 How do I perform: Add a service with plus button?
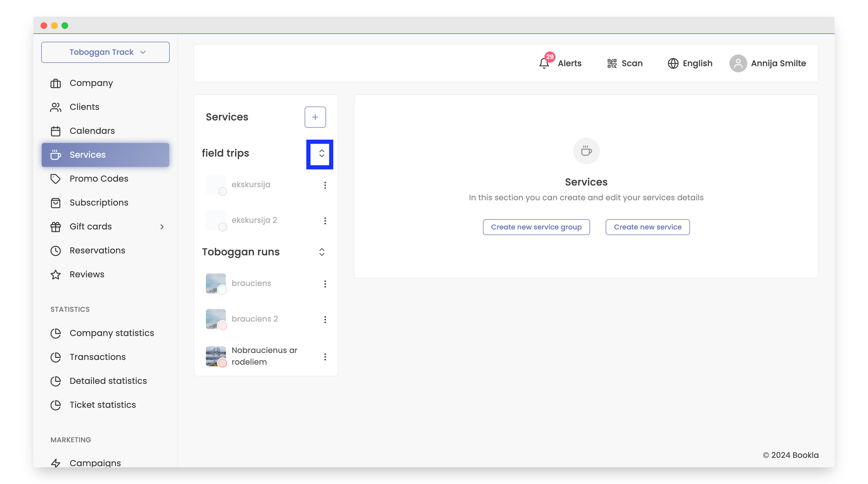pyautogui.click(x=315, y=117)
